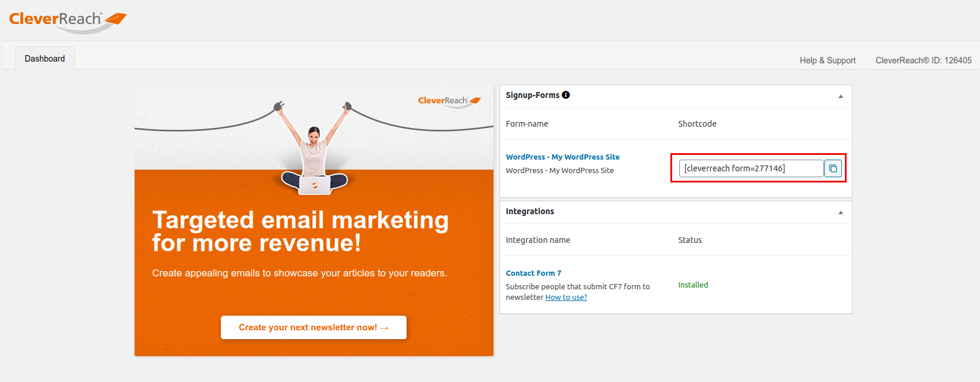
Task: Click the Shortcode column header
Action: pos(697,124)
